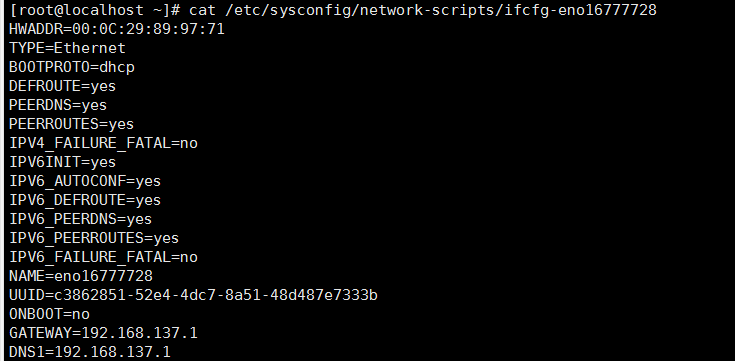The height and width of the screenshot is (361, 735).
Task: Click the DNS1=192.168.137.1 line
Action: click(x=90, y=352)
